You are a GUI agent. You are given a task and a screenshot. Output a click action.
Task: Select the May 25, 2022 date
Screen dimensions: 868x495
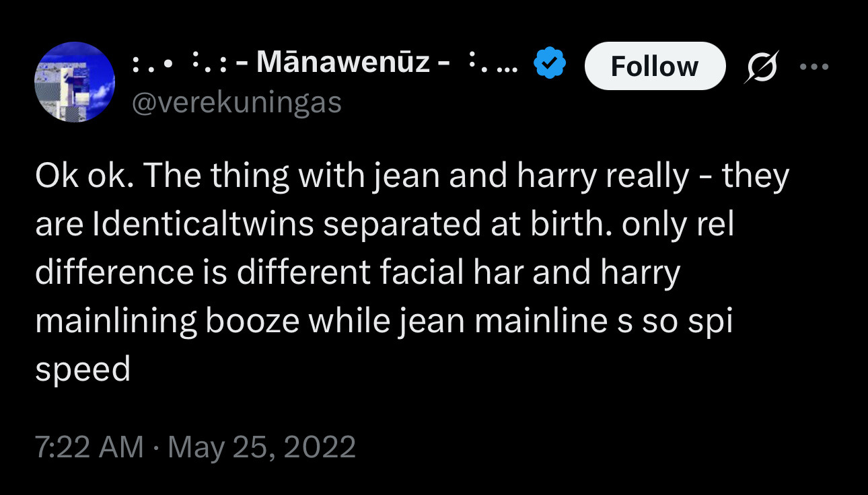coord(262,447)
